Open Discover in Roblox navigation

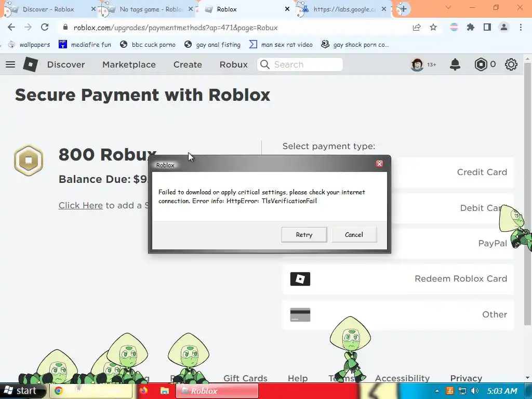coord(66,64)
